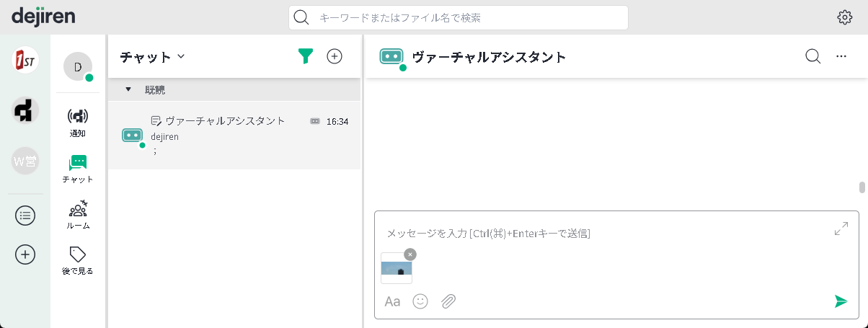
Task: Open the user profile avatar D menu
Action: (x=78, y=66)
